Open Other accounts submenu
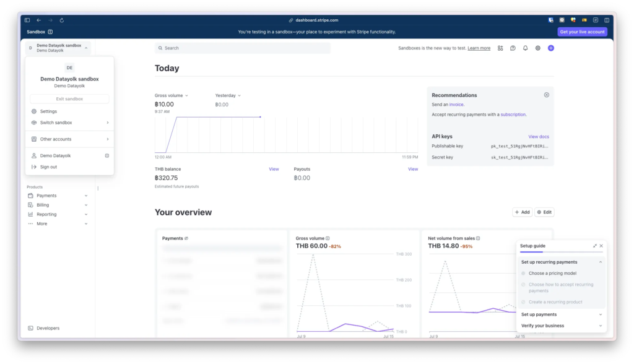The width and height of the screenshot is (634, 364). click(x=69, y=139)
